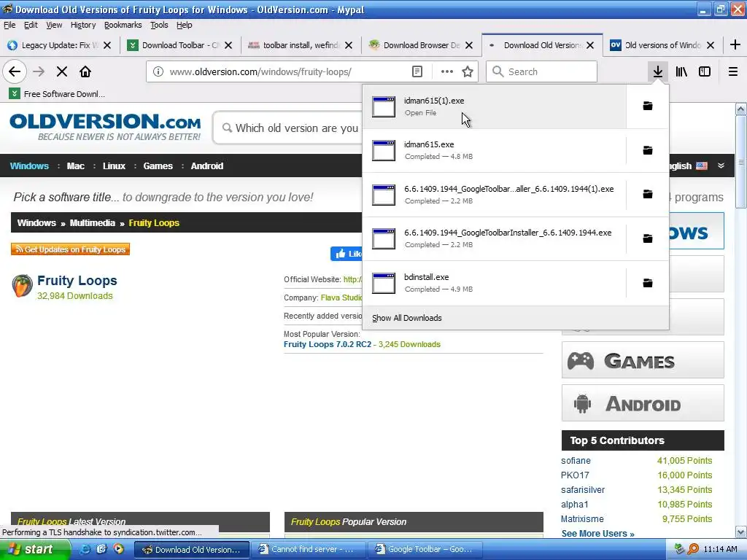Viewport: 747px width, 560px height.
Task: Click the Downloads arrow toolbar button
Action: click(657, 72)
